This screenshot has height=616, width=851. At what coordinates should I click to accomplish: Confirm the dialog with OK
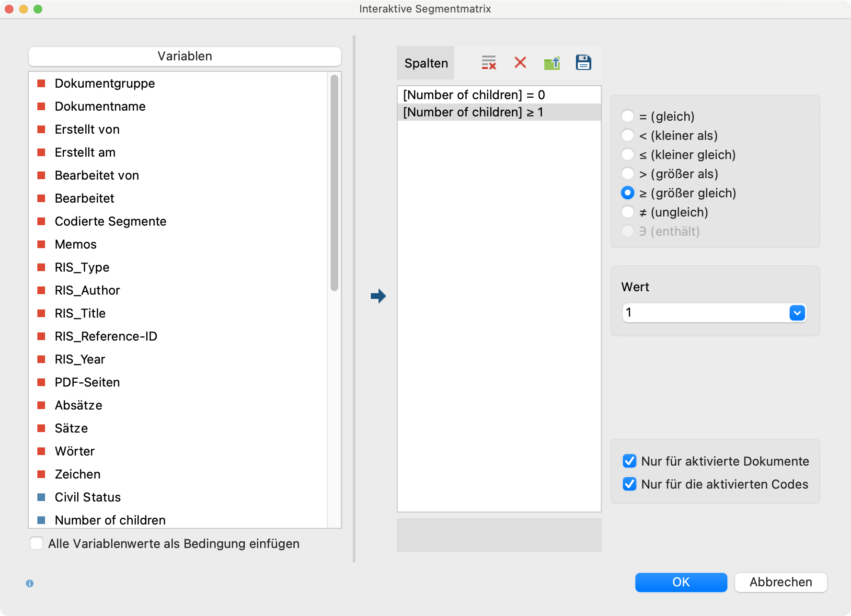click(x=681, y=582)
